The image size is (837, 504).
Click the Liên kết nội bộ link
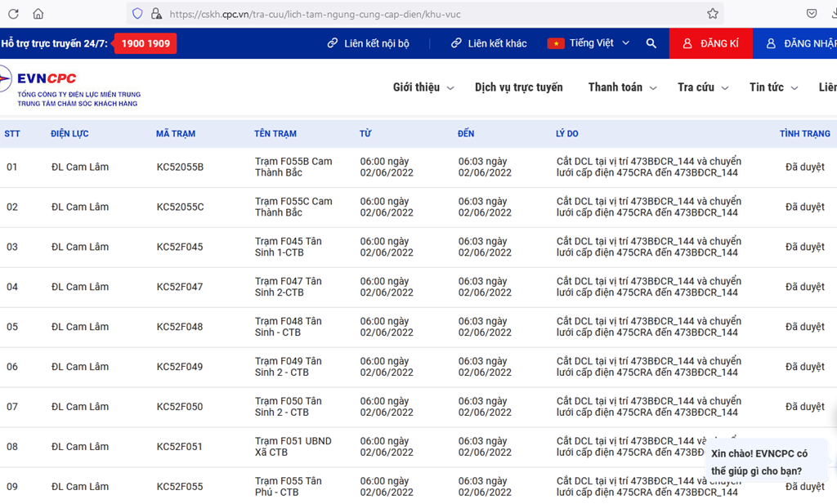[368, 43]
